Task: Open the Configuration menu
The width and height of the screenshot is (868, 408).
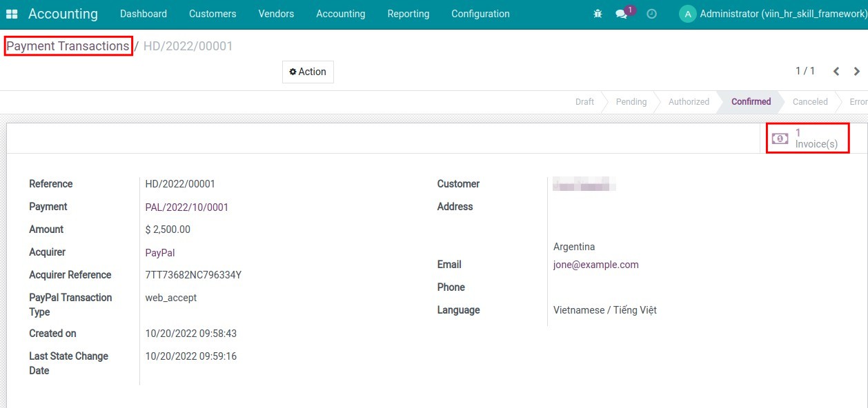Action: point(480,13)
